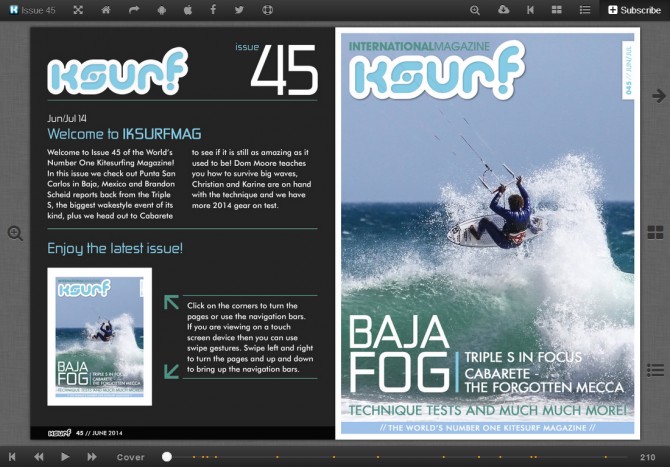Image resolution: width=670 pixels, height=467 pixels.
Task: Click the page slider handle
Action: point(167,457)
